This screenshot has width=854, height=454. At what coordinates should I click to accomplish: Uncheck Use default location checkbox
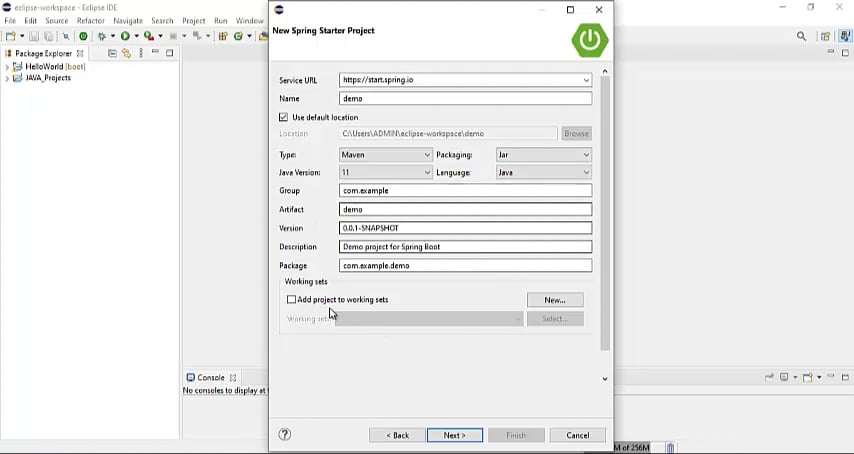(283, 117)
